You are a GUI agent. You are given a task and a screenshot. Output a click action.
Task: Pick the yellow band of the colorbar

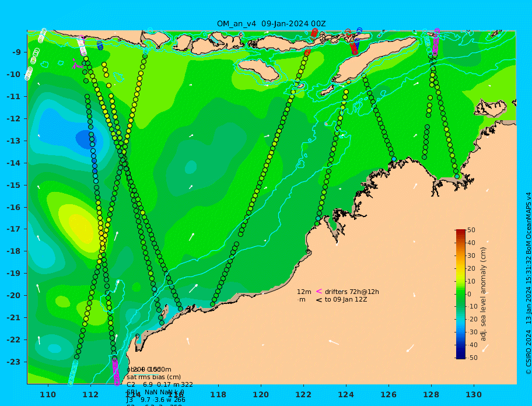click(x=461, y=272)
